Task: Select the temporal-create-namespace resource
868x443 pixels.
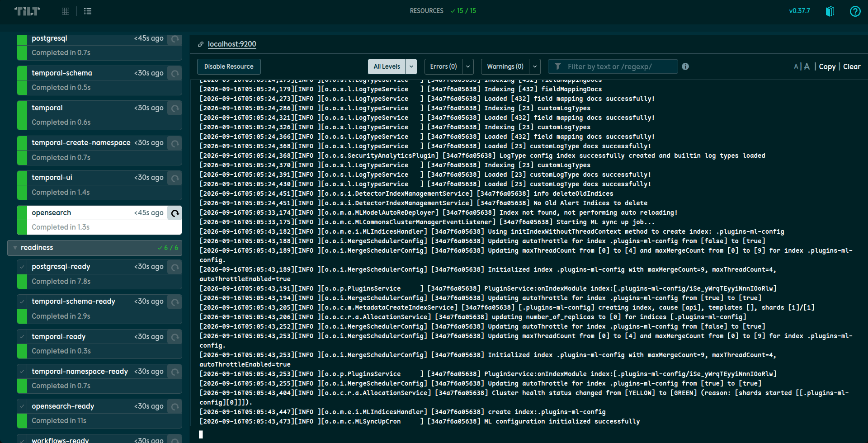Action: coord(99,150)
